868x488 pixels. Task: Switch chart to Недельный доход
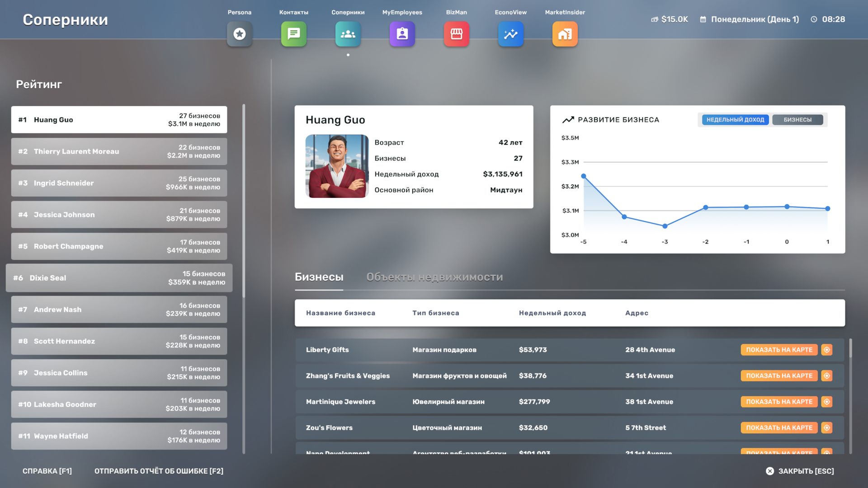coord(735,120)
